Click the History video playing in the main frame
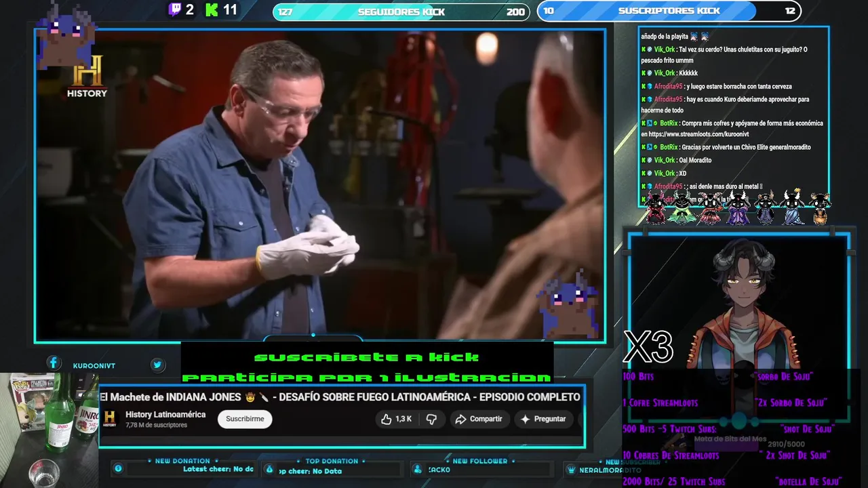This screenshot has width=868, height=488. point(320,185)
